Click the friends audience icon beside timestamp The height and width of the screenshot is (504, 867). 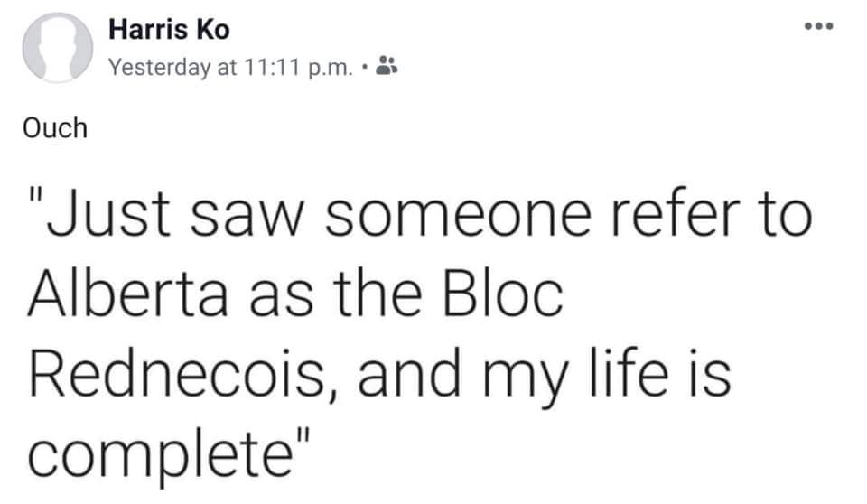[x=387, y=66]
